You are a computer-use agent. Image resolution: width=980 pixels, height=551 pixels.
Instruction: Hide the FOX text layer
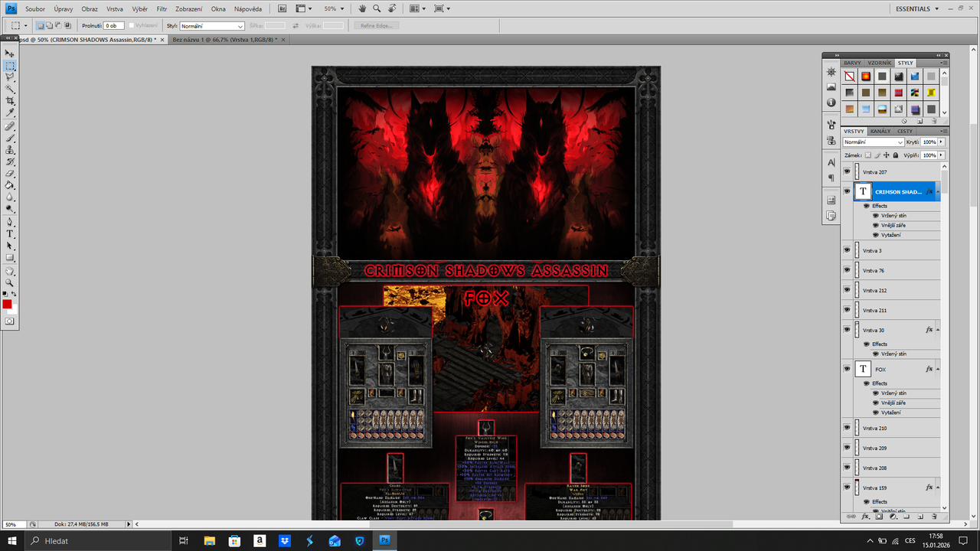(x=847, y=369)
